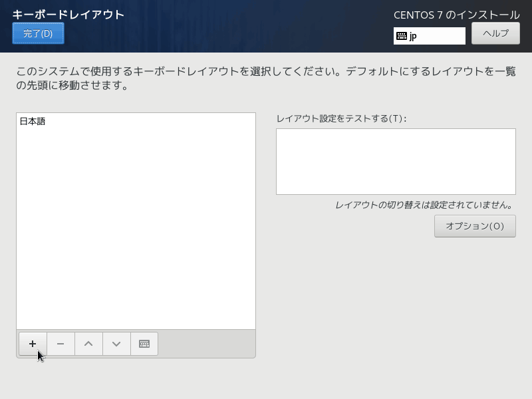Screen dimensions: 532x399
Task: Focus the layout test text box
Action: point(396,162)
